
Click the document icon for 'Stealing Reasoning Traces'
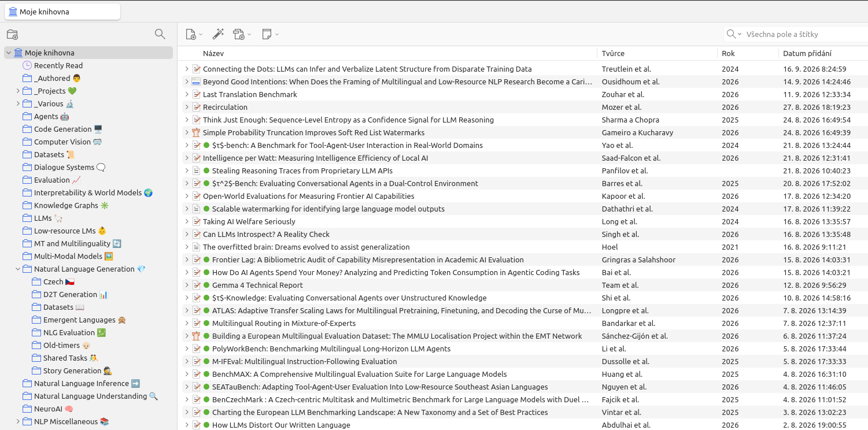click(x=196, y=170)
